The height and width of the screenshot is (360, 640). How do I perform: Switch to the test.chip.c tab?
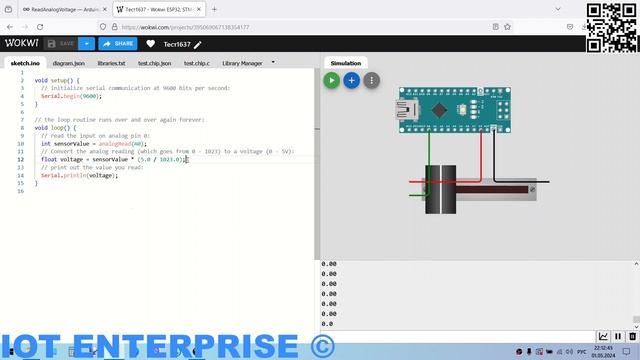[x=197, y=63]
